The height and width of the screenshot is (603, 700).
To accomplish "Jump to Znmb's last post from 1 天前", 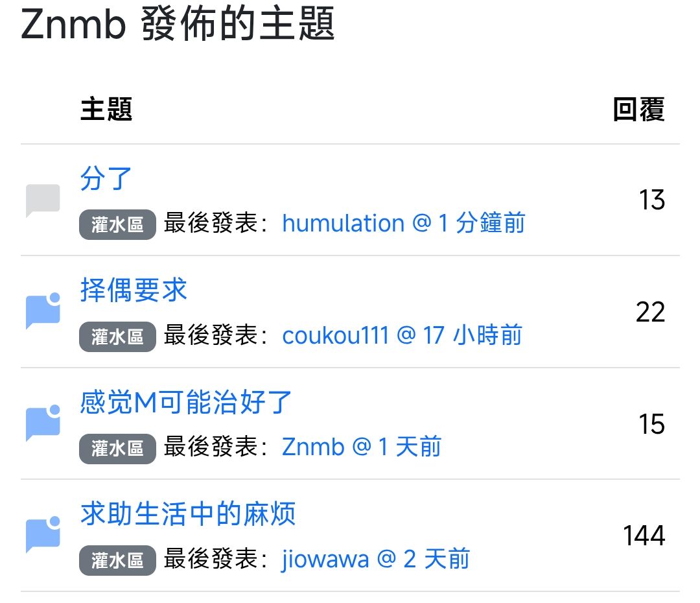I will click(362, 447).
